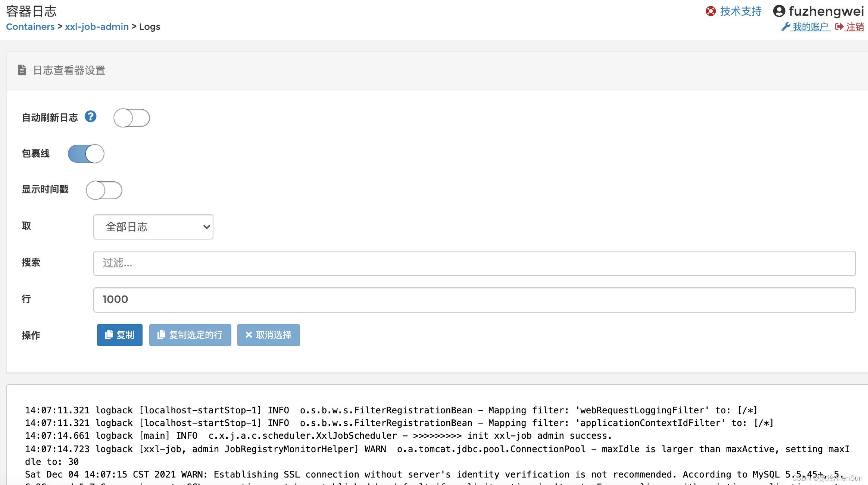The width and height of the screenshot is (868, 485).
Task: Click the document icon beside log viewer settings
Action: click(22, 70)
